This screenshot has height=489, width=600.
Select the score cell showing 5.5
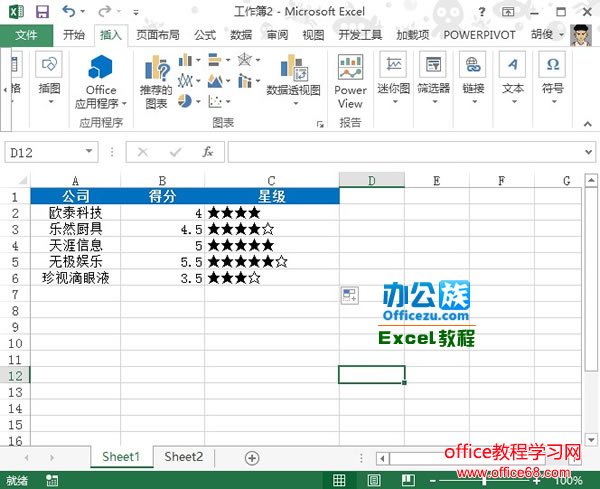point(162,262)
